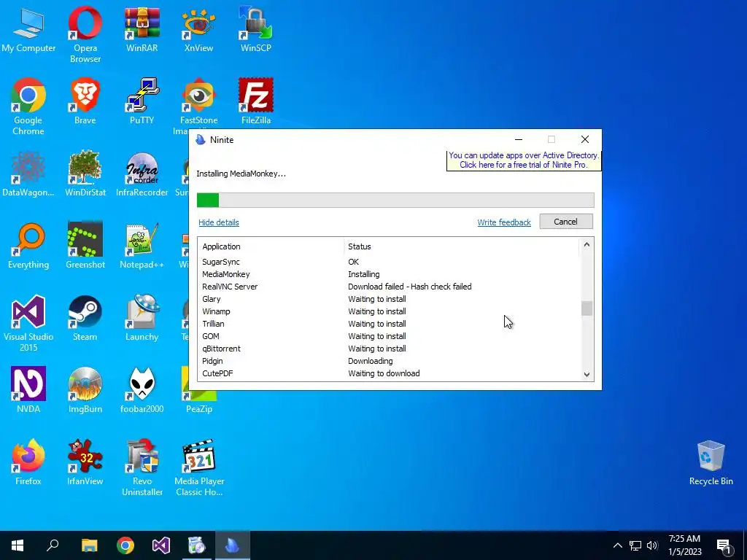Select the Winamp row in the list
The image size is (747, 560).
click(x=389, y=311)
